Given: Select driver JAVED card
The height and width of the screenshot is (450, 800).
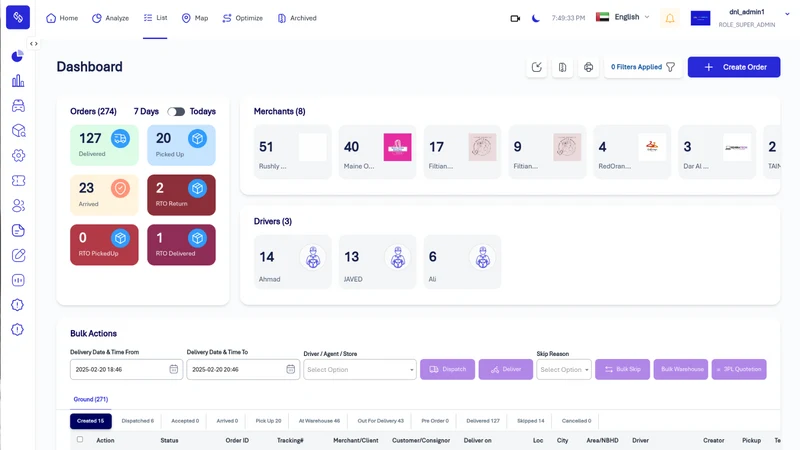Looking at the screenshot, I should click(x=377, y=262).
